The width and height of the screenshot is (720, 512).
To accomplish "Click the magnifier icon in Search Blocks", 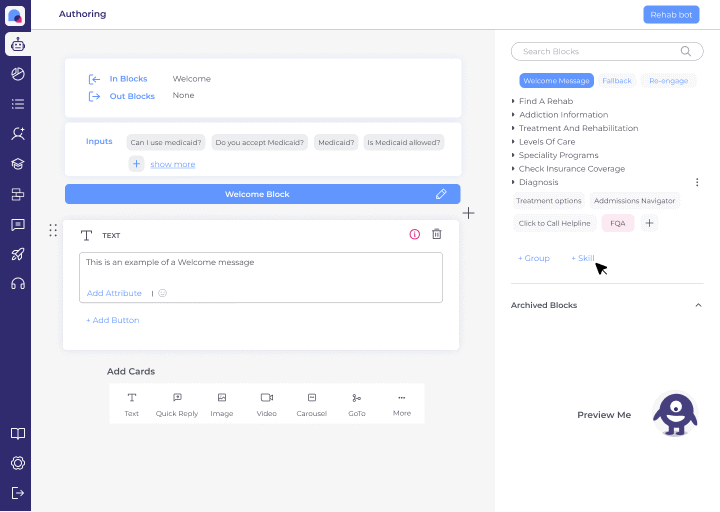I will (686, 51).
